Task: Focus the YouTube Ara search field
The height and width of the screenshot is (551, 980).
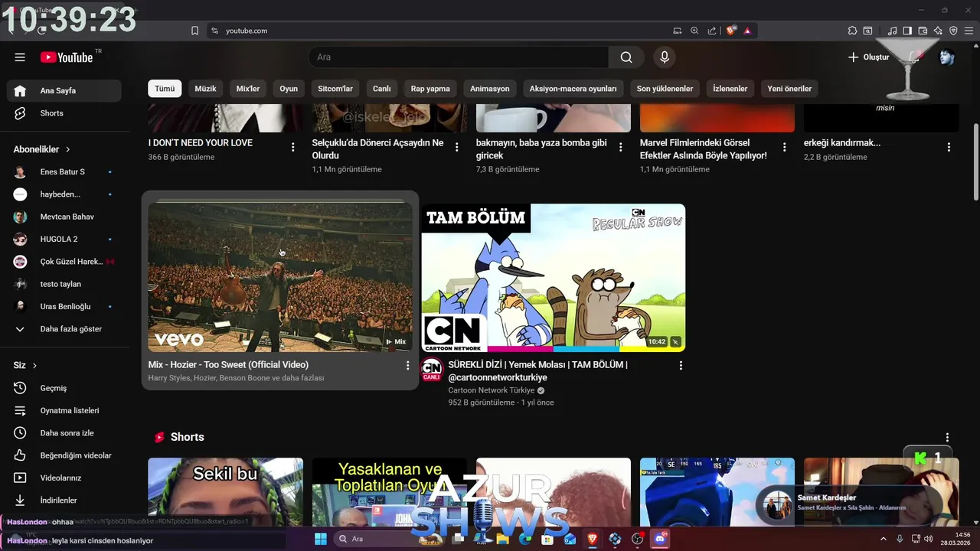Action: (458, 57)
